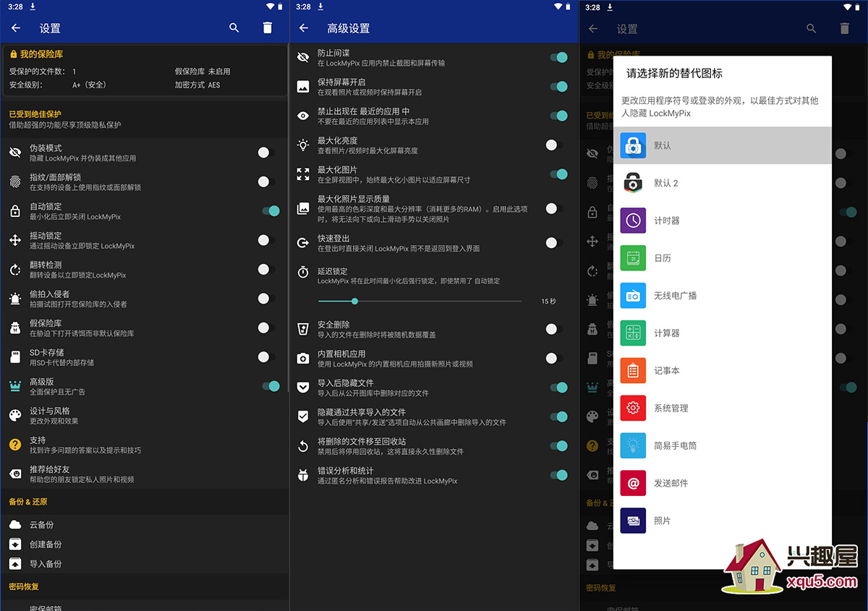868x611 pixels.
Task: Open 云备份 entry
Action: (x=145, y=525)
